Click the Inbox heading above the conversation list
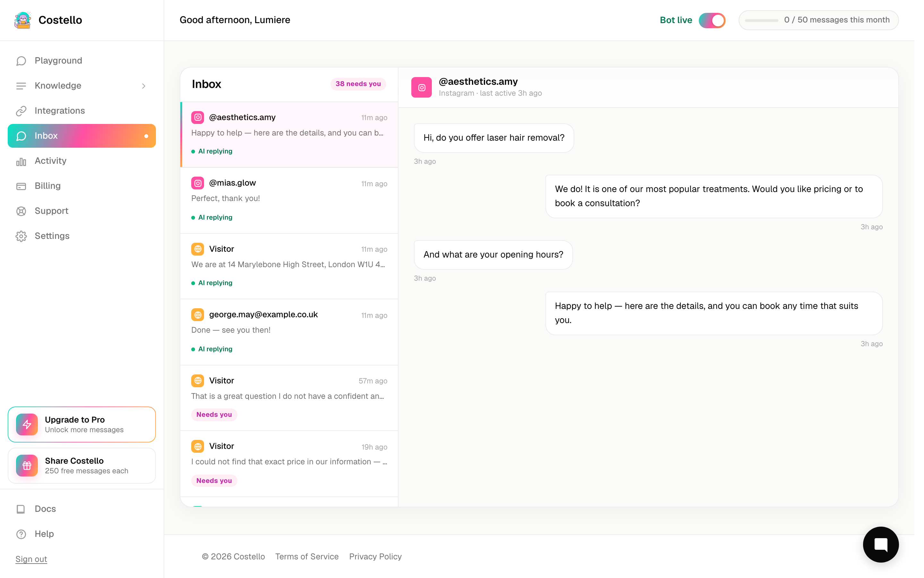Screen dimensions: 924x578 [x=207, y=84]
